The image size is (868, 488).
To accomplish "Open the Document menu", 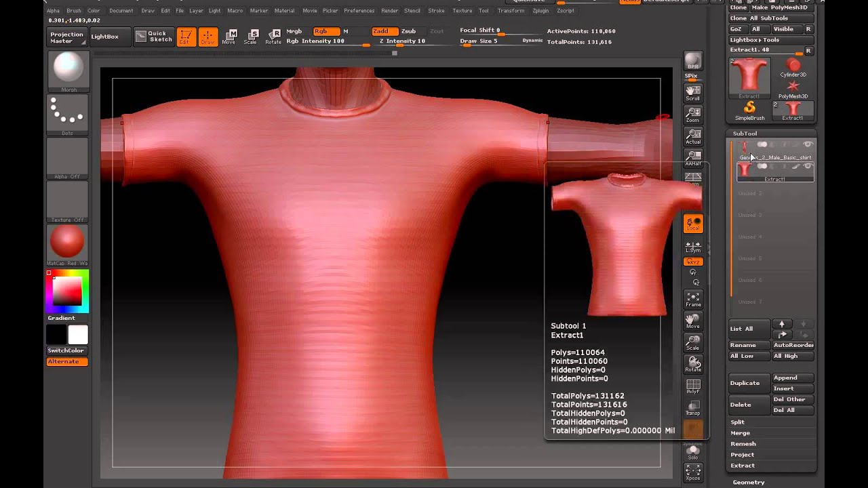I will [x=121, y=11].
